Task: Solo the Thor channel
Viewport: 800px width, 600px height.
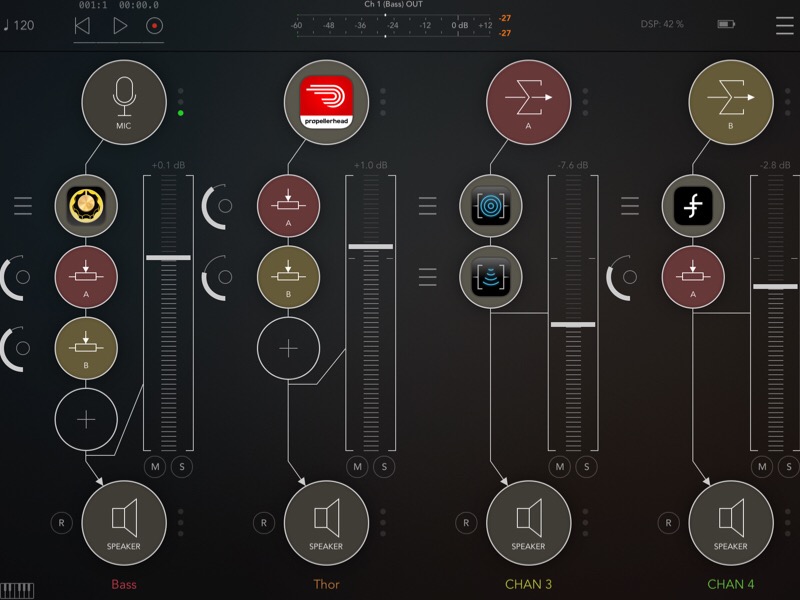Action: [x=384, y=466]
